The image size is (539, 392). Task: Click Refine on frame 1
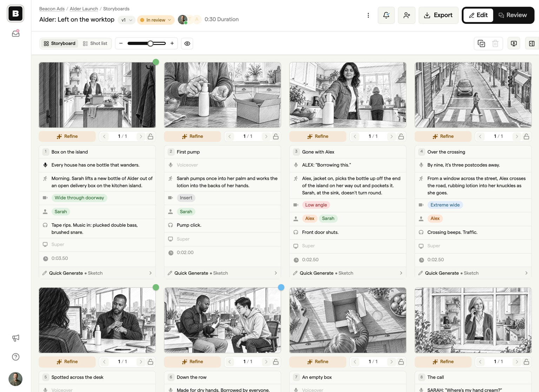(67, 136)
